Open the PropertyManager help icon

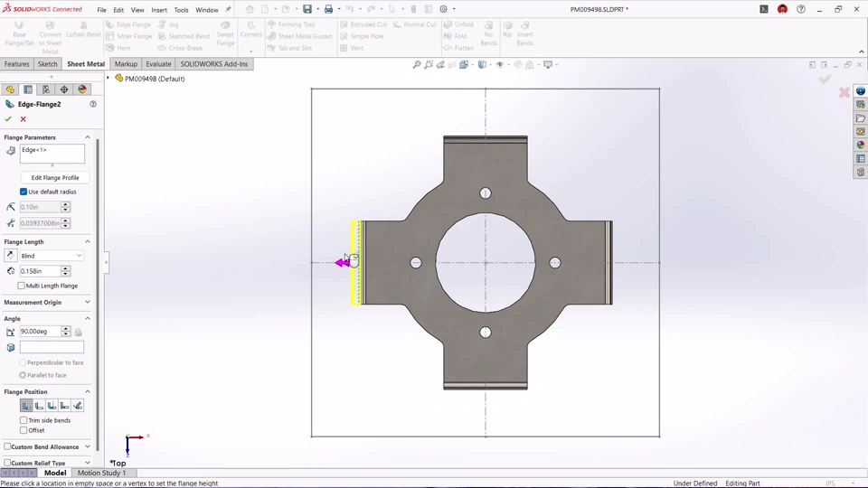pos(92,104)
